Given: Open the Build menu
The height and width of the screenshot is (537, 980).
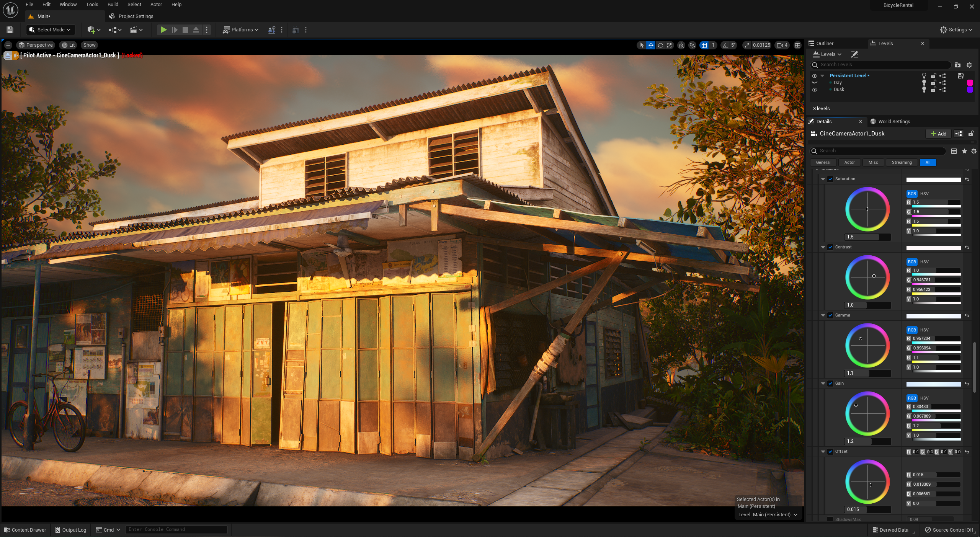Looking at the screenshot, I should 113,5.
